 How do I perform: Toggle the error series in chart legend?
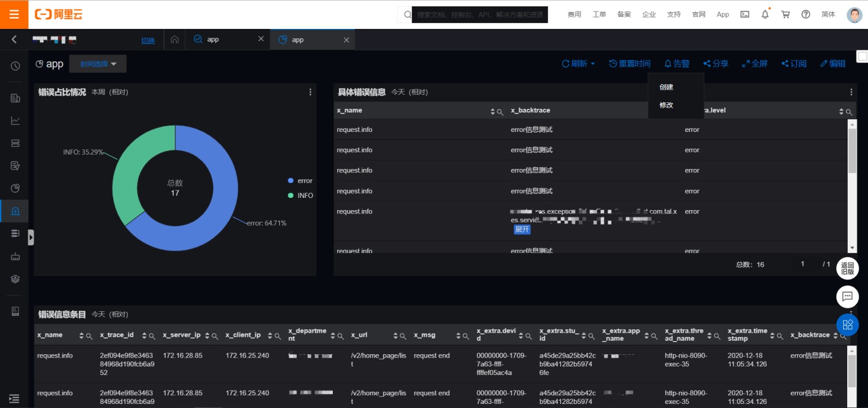(x=300, y=181)
